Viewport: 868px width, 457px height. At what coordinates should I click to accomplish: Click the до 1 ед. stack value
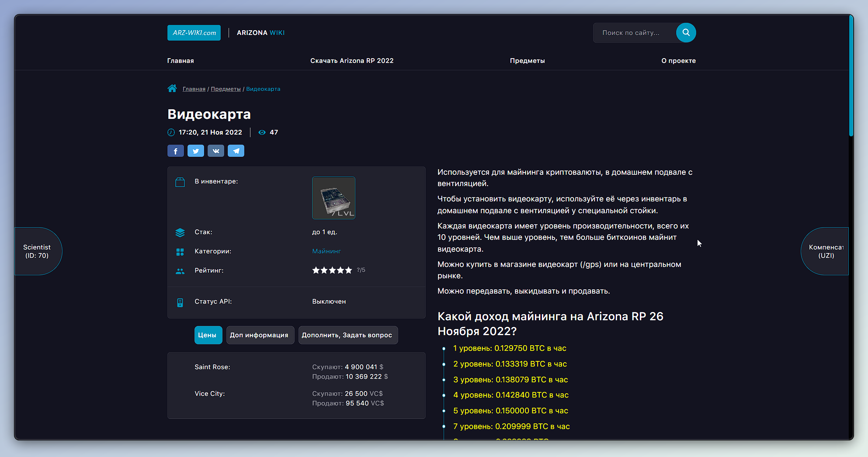pyautogui.click(x=325, y=232)
